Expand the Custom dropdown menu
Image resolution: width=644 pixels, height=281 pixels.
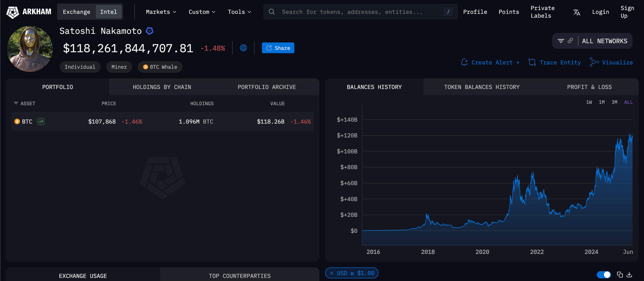(202, 12)
